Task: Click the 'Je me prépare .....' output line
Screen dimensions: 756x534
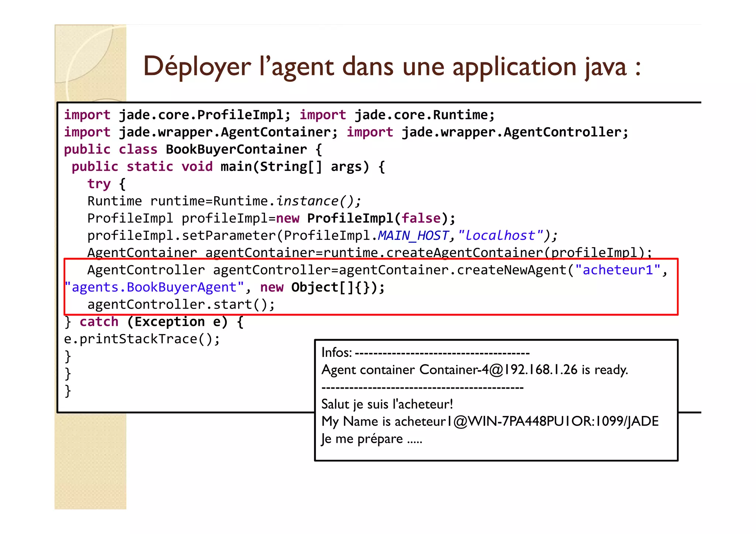Action: pyautogui.click(x=372, y=439)
